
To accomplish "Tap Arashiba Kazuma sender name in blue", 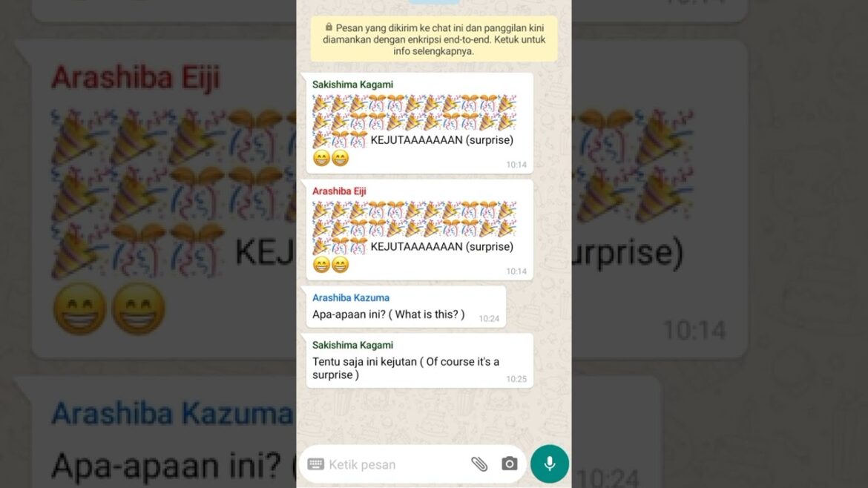I will click(350, 297).
